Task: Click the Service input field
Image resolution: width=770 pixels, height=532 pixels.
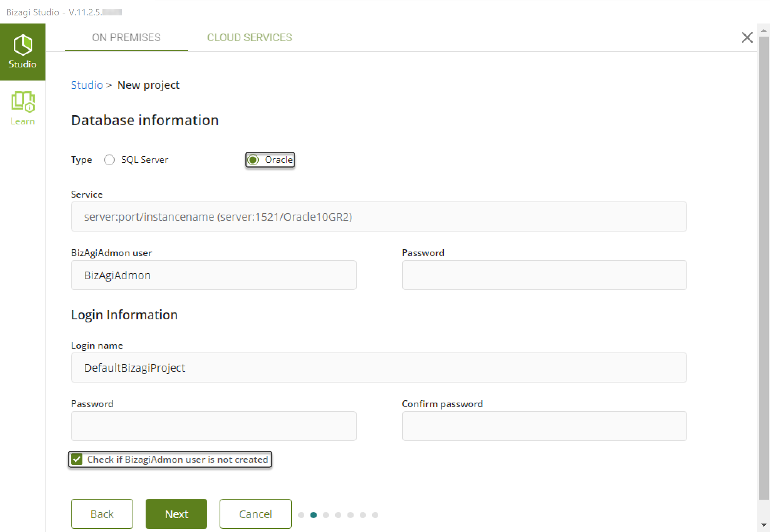Action: pos(379,216)
